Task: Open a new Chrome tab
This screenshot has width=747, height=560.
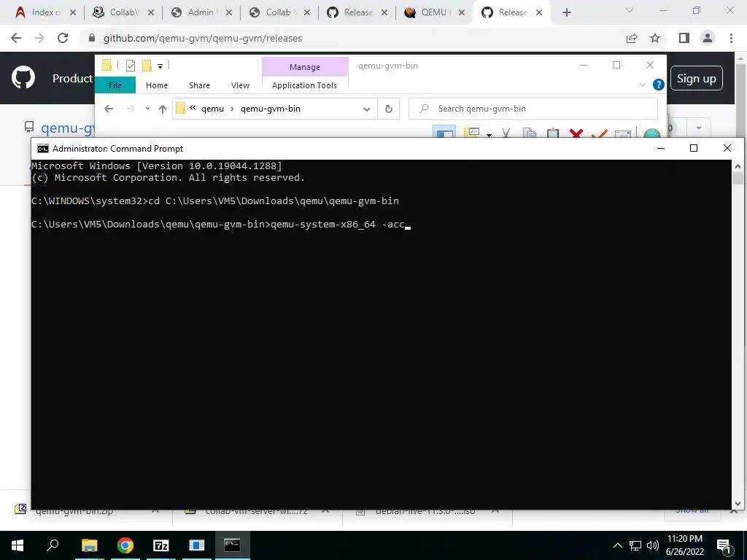Action: 566,12
